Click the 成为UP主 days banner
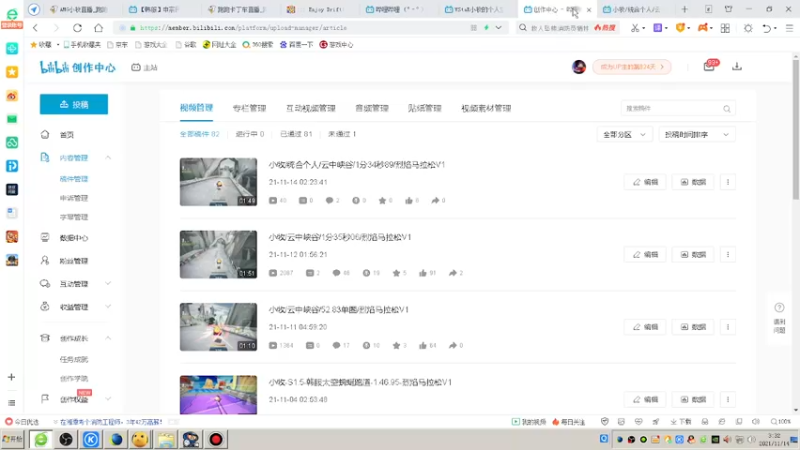The height and width of the screenshot is (450, 800). click(x=632, y=67)
